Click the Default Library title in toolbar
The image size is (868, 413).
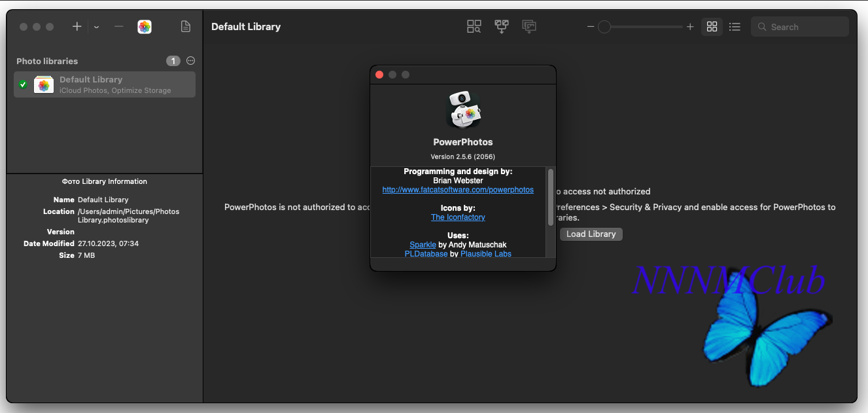(x=246, y=27)
